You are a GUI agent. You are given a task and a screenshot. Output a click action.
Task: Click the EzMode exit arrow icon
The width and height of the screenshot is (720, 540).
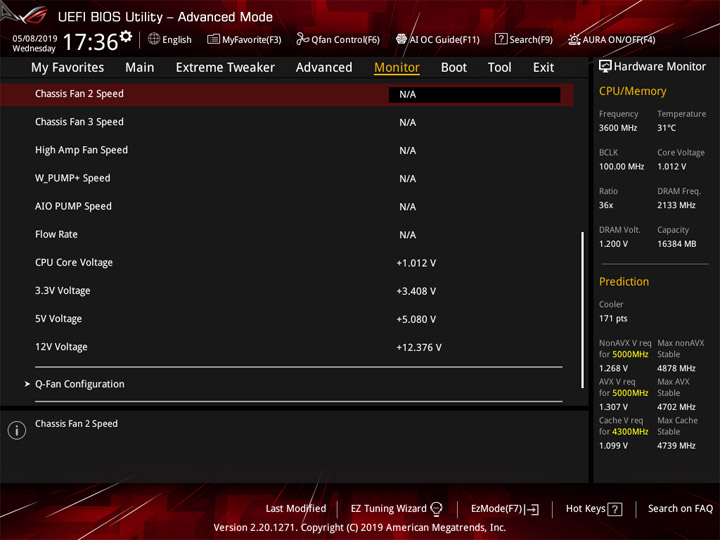(533, 509)
